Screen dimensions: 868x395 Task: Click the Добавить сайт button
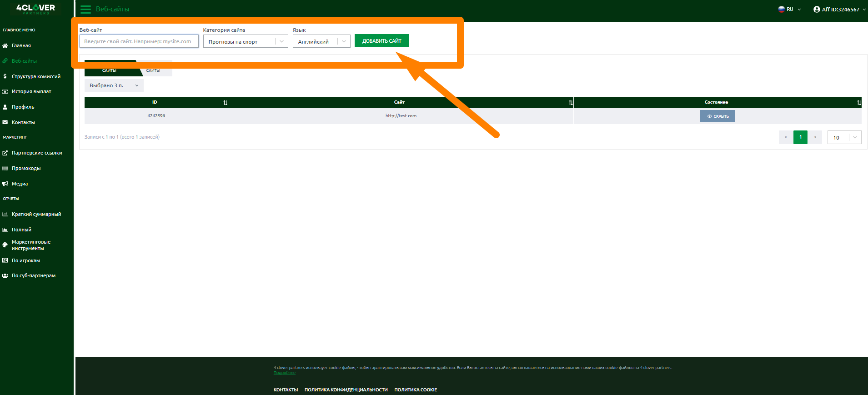382,41
